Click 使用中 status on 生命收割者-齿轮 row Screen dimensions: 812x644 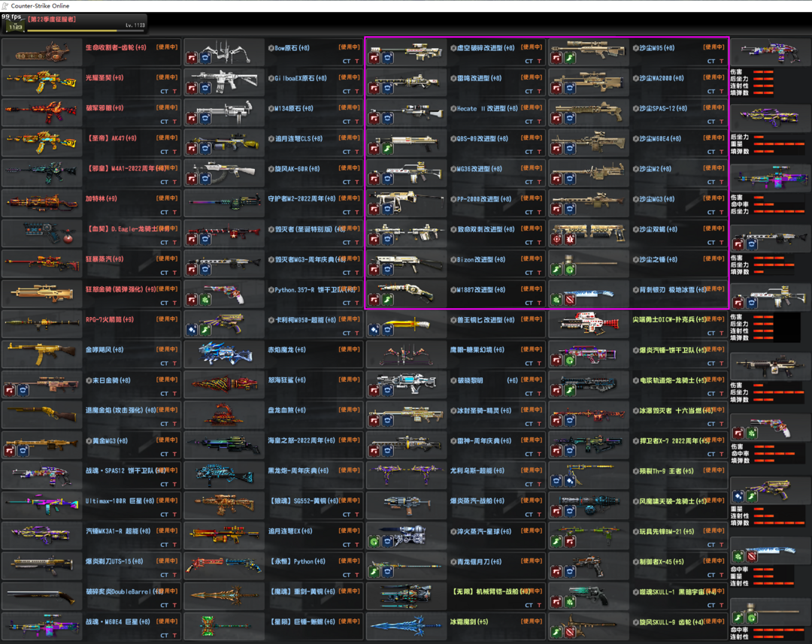(x=167, y=47)
